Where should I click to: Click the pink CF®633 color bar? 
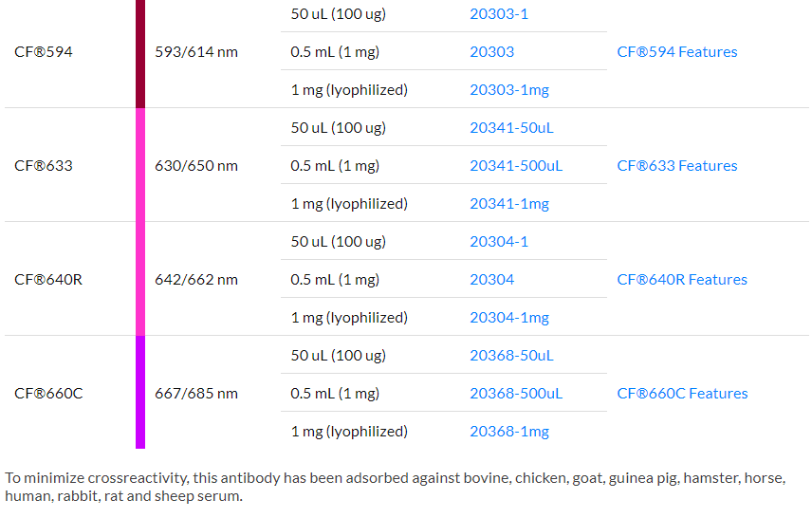(140, 165)
